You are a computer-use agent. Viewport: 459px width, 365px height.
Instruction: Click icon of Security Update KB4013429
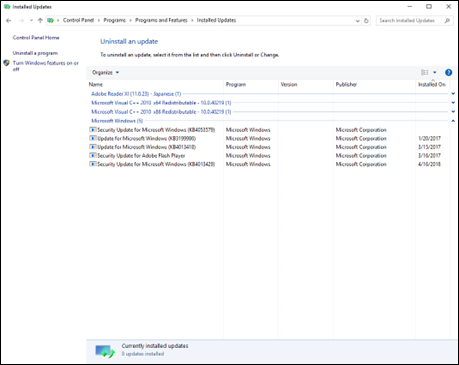tap(93, 164)
